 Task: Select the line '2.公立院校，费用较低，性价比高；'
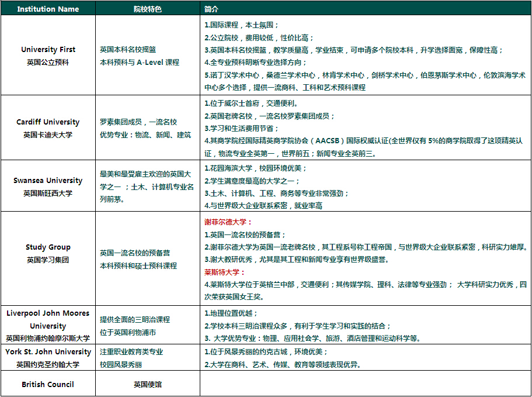pos(259,37)
